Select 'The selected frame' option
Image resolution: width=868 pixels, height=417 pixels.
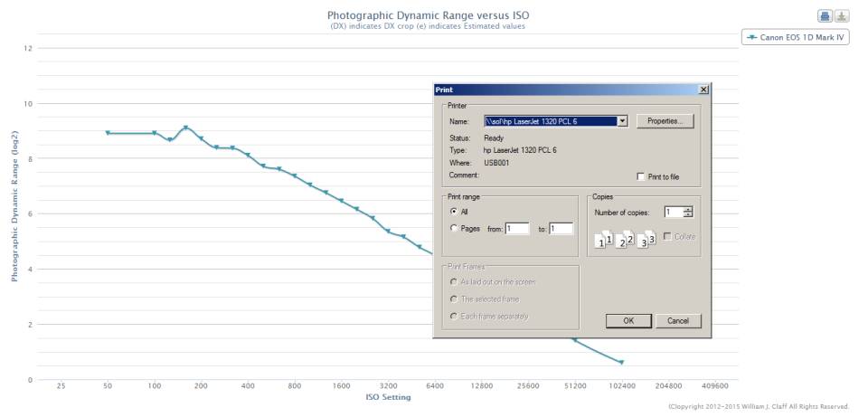click(454, 299)
